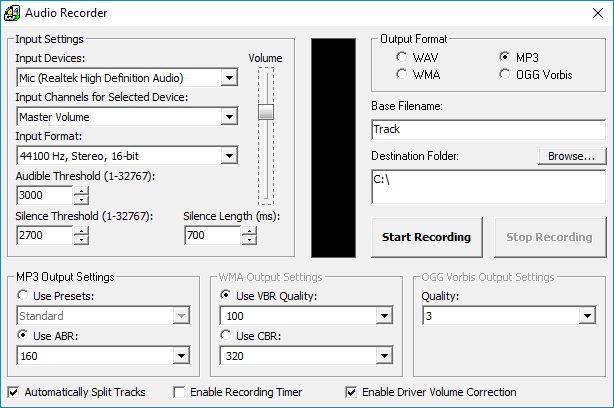The height and width of the screenshot is (408, 614).
Task: Decrease Silence Threshold with down arrow
Action: [81, 240]
